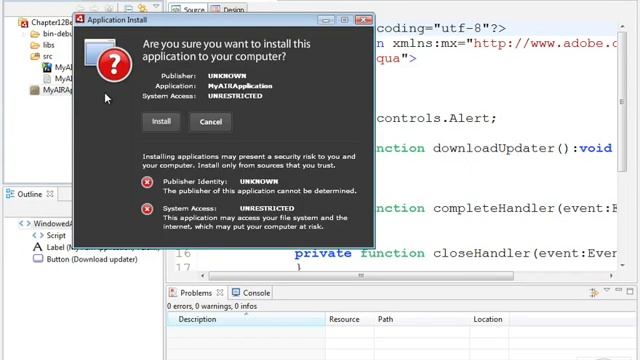Open the Problems tab
Screen dimensions: 640x360
point(196,293)
